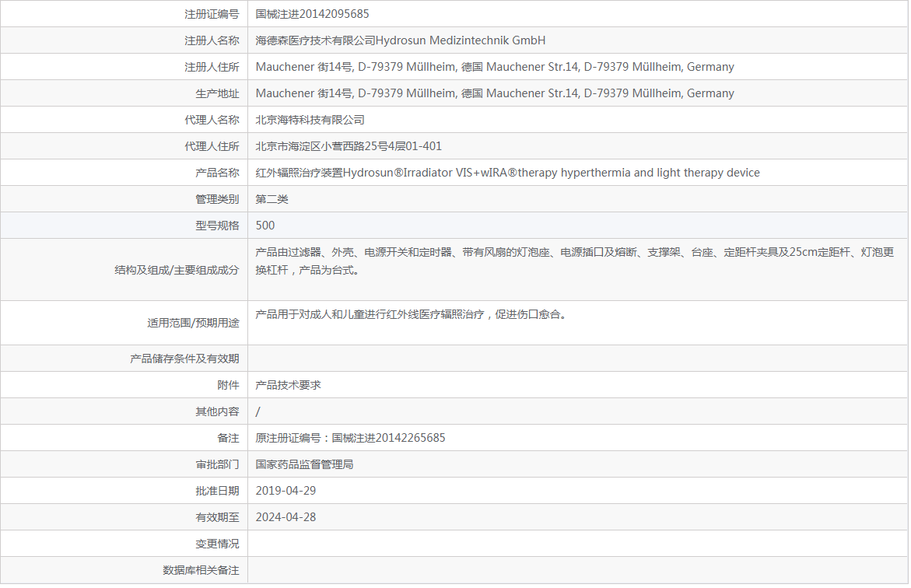Click the 附件 row label
Viewport: 911px width, 588px height.
coord(228,385)
